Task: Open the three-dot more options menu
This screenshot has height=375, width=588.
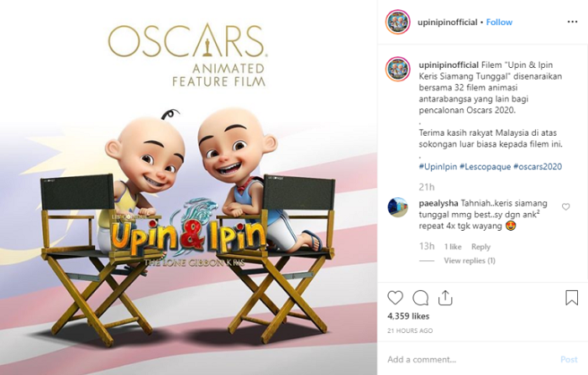Action: (x=572, y=22)
